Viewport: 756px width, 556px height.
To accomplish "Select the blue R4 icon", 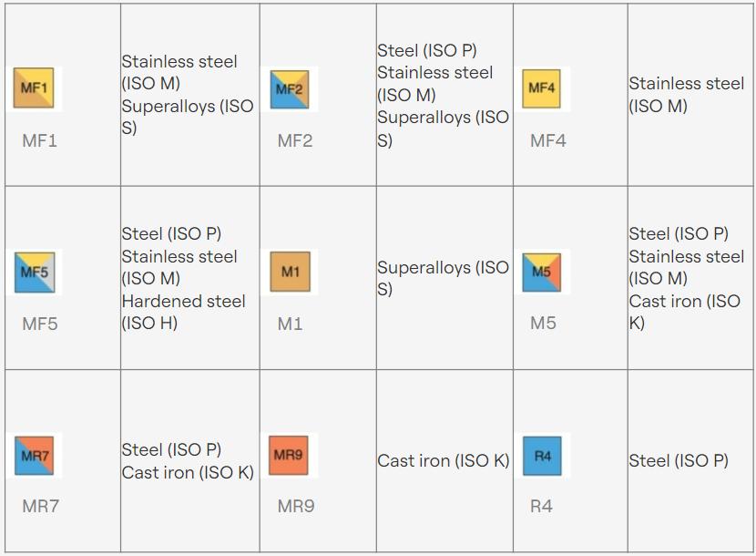I will coord(542,456).
